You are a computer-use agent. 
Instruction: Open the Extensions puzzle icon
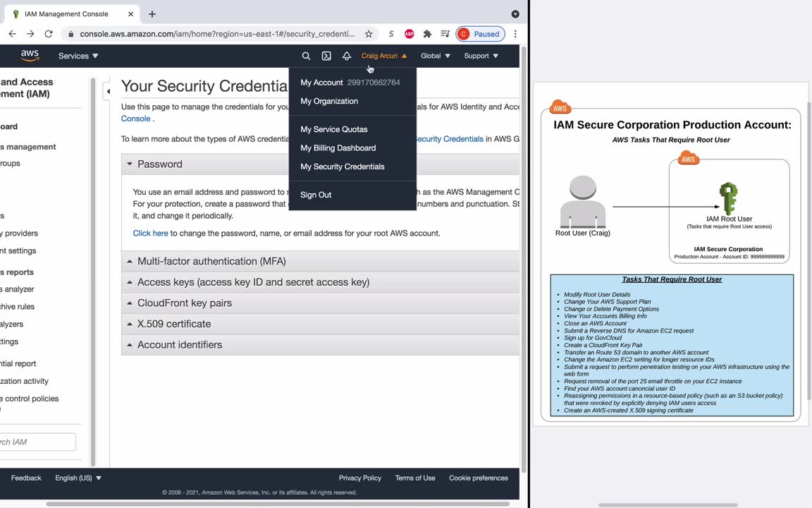point(427,34)
